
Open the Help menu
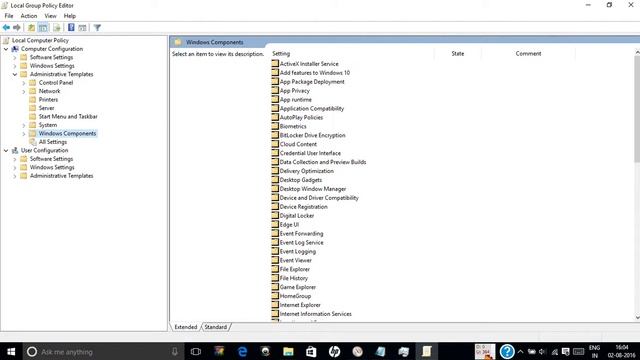pyautogui.click(x=69, y=16)
